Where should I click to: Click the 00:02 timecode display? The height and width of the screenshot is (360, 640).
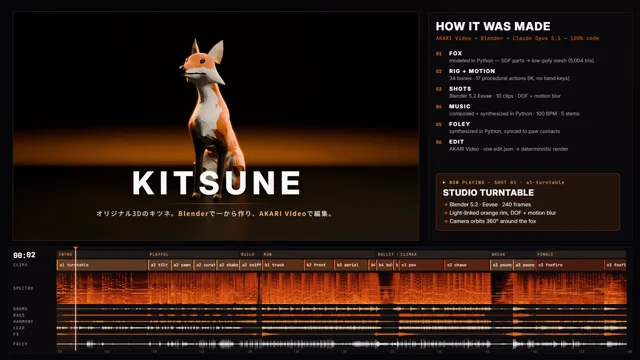pyautogui.click(x=24, y=255)
